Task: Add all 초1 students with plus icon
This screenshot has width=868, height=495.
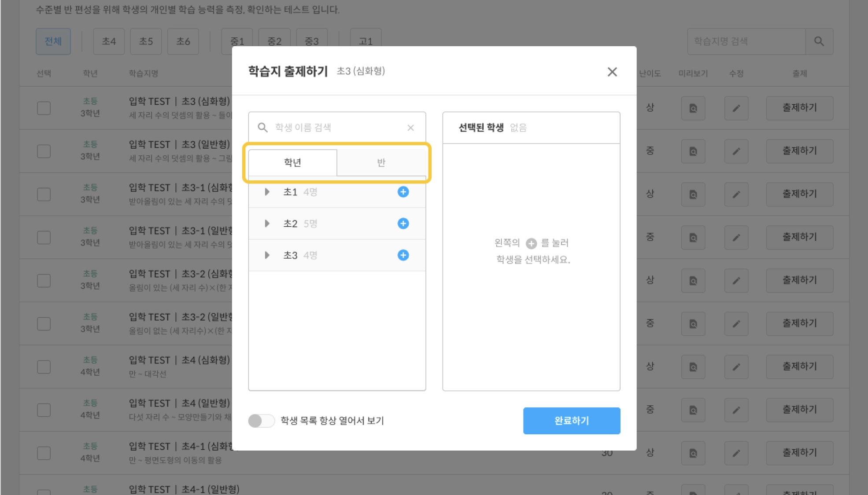Action: (x=403, y=192)
